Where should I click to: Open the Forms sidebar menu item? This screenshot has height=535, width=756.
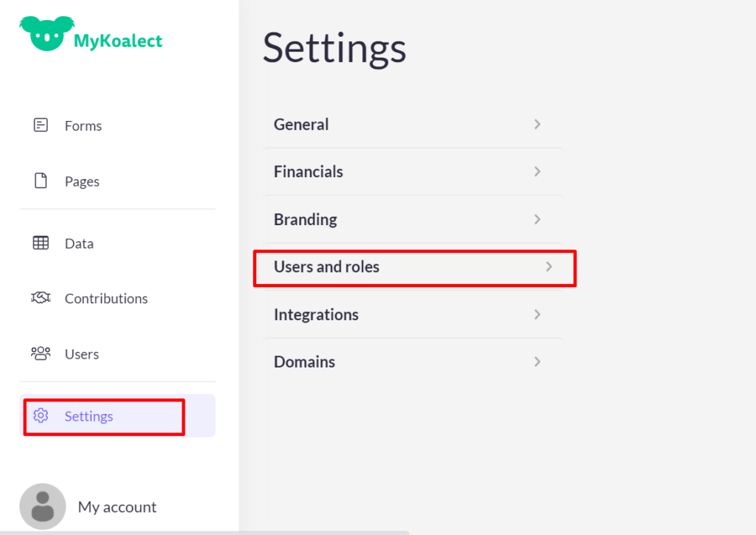click(x=83, y=125)
